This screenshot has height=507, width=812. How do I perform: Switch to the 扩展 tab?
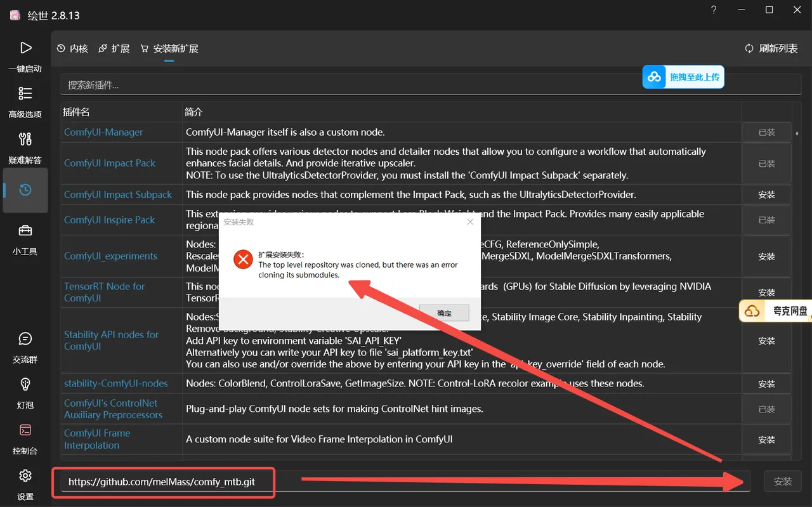coord(114,49)
